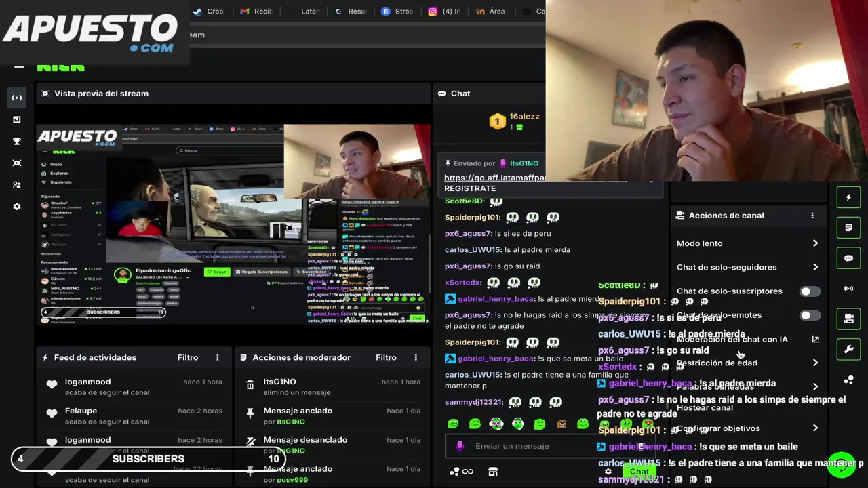Click the purple identity icon in message box
868x488 pixels.
coord(460,446)
